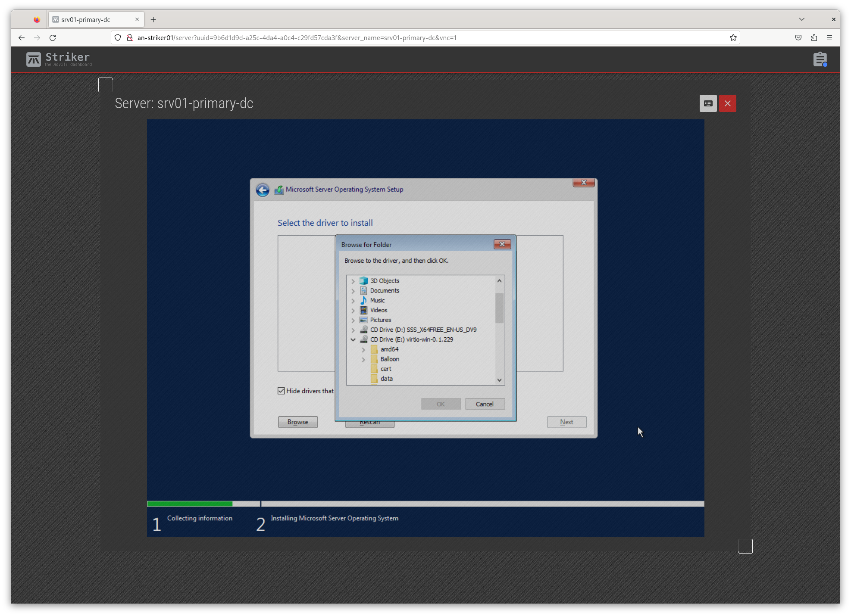Click the tracking protection shield icon

click(118, 38)
